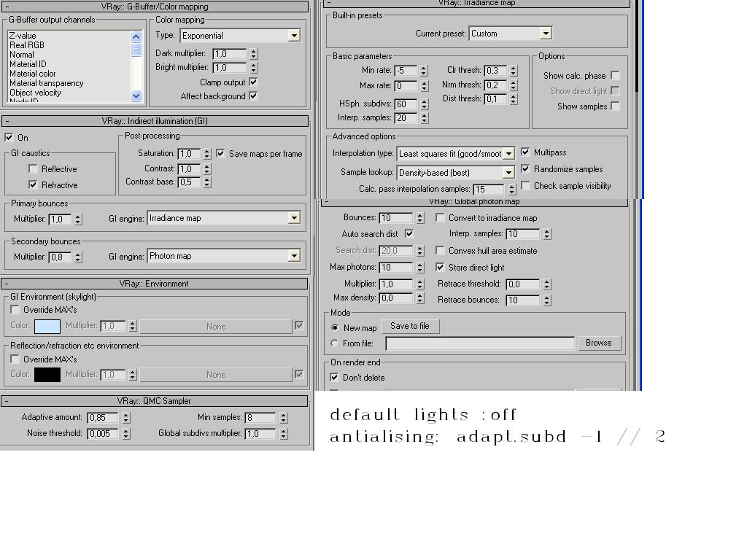Image resolution: width=747 pixels, height=560 pixels.
Task: Adjust the Max photons spinner arrows
Action: tap(419, 268)
